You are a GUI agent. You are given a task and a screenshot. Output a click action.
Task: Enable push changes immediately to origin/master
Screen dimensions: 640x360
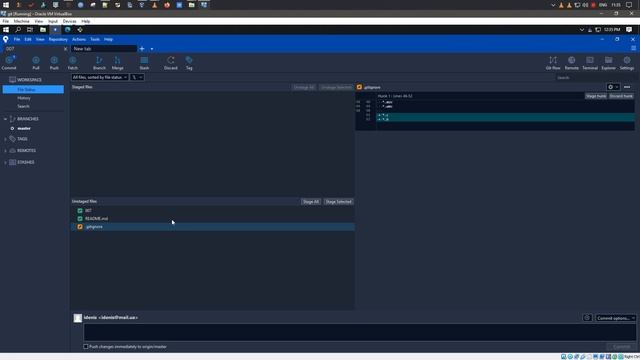[86, 347]
